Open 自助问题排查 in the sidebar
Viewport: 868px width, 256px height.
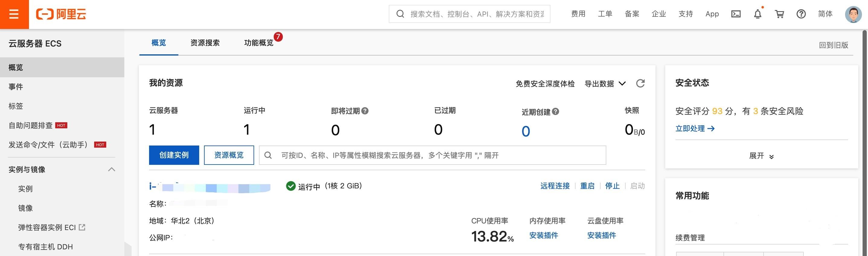click(62, 125)
